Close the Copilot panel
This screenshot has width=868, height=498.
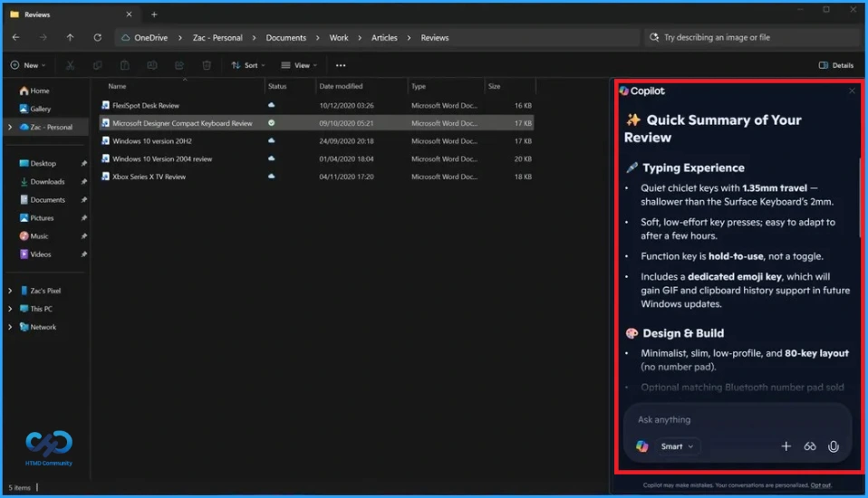coord(852,91)
